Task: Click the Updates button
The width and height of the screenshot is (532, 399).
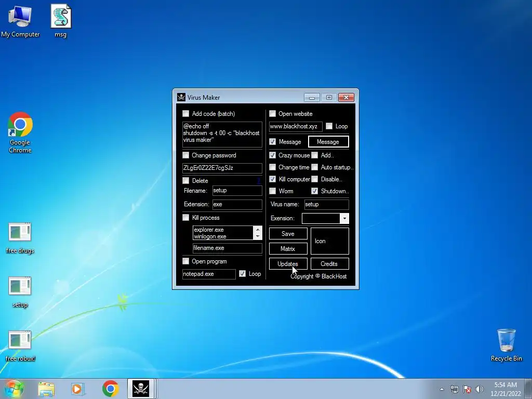Action: (x=288, y=263)
